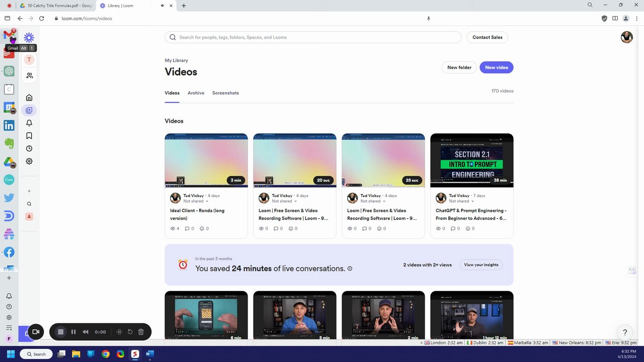Open Facebook from the browser sidebar

pyautogui.click(x=9, y=252)
